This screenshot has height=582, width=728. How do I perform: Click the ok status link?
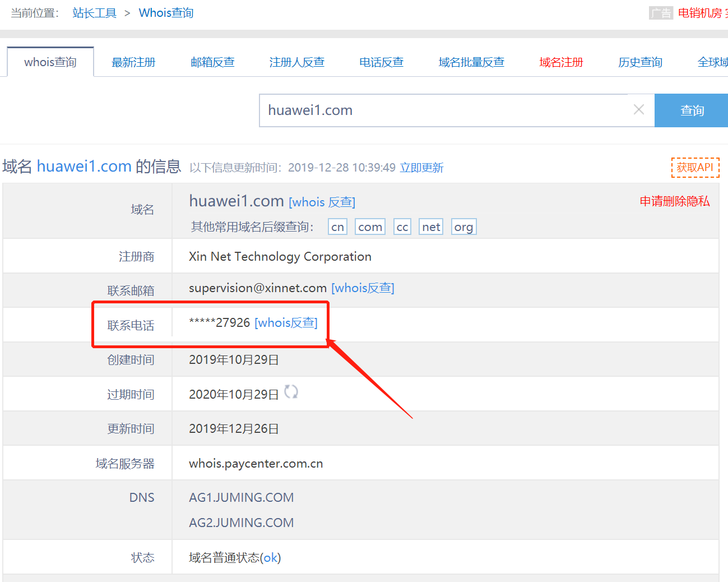(271, 557)
